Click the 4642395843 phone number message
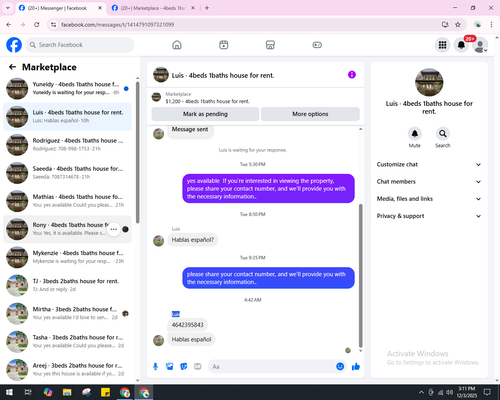Image resolution: width=500 pixels, height=400 pixels. 187,325
